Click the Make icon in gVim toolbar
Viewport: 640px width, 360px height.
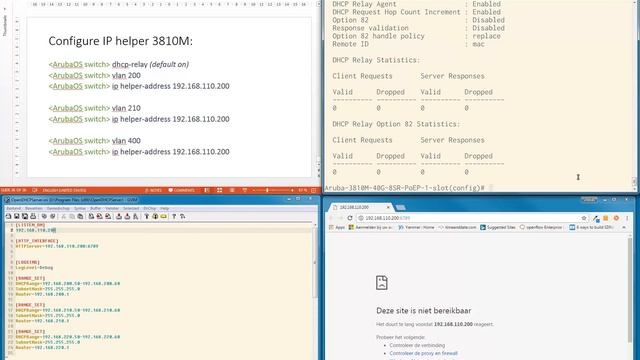pos(147,216)
